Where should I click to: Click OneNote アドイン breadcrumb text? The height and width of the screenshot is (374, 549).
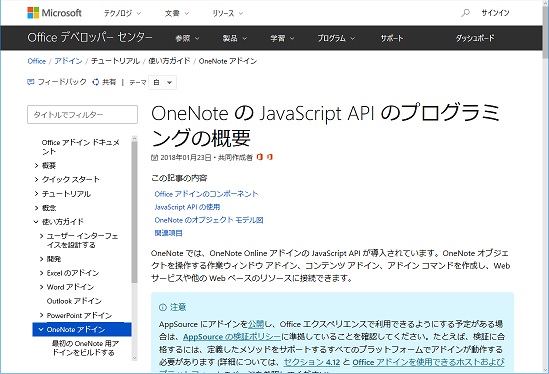[228, 61]
